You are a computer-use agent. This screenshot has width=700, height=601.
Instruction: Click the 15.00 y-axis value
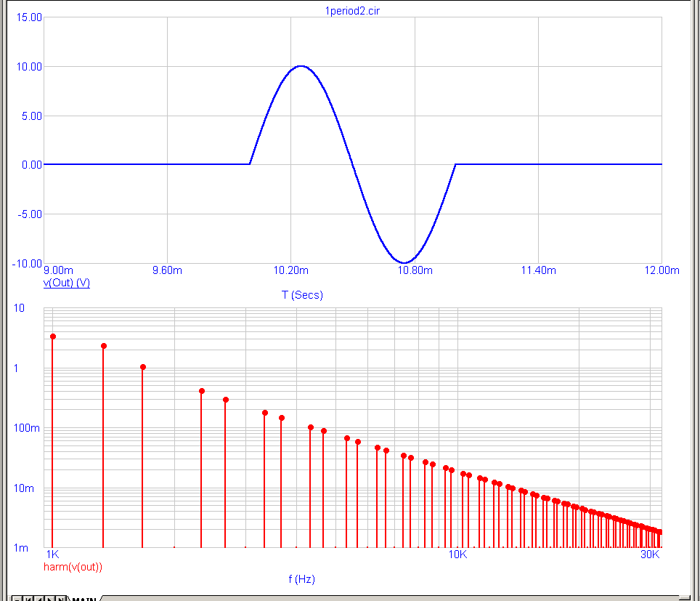(x=29, y=17)
